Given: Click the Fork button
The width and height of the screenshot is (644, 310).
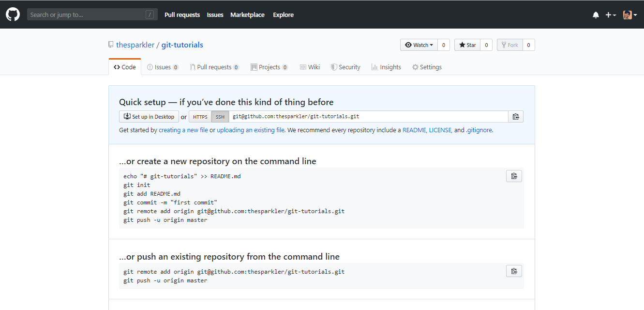Looking at the screenshot, I should [510, 45].
